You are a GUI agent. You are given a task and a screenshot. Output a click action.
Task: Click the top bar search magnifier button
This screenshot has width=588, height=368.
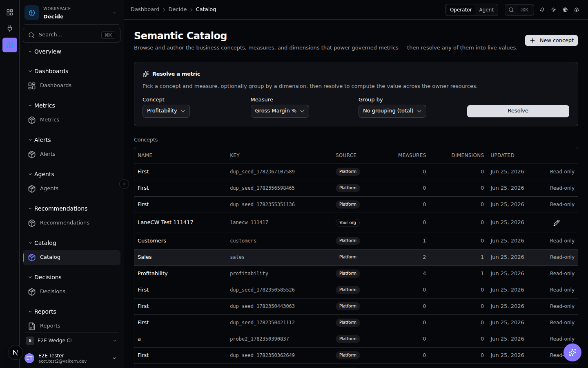coord(519,10)
